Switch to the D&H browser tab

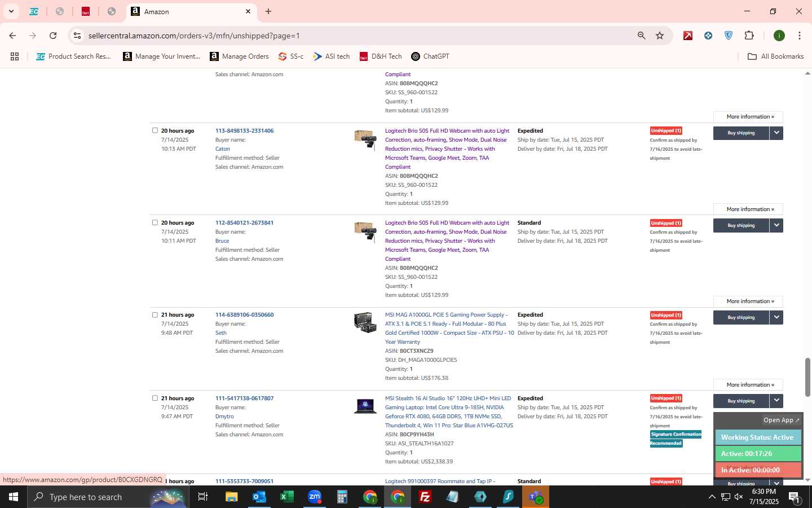(x=86, y=11)
